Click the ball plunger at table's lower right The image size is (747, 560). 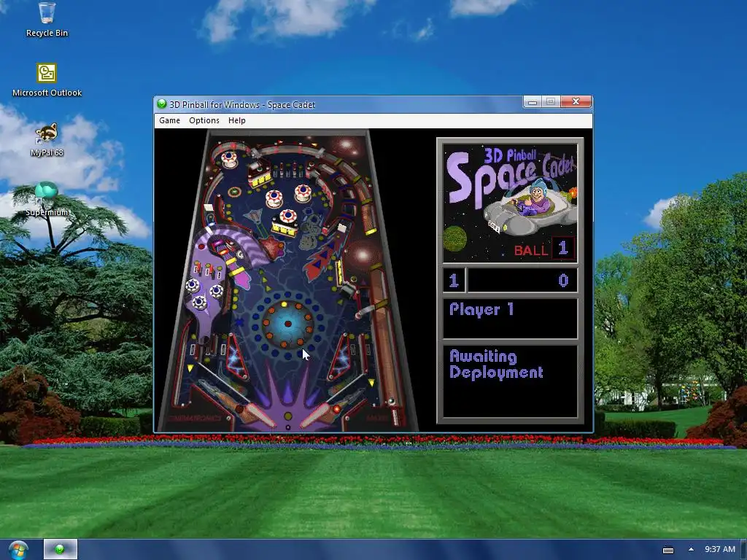(x=394, y=413)
